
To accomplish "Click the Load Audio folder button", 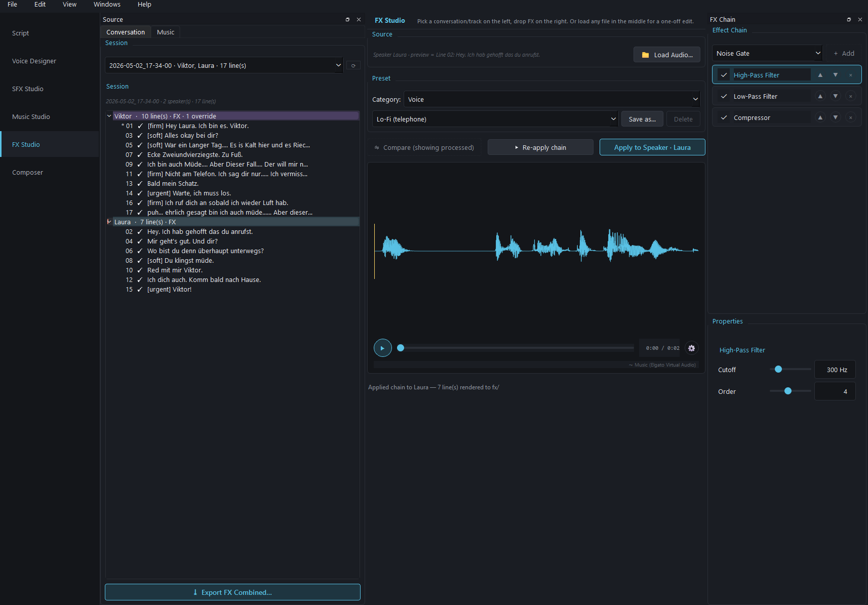I will tap(667, 55).
